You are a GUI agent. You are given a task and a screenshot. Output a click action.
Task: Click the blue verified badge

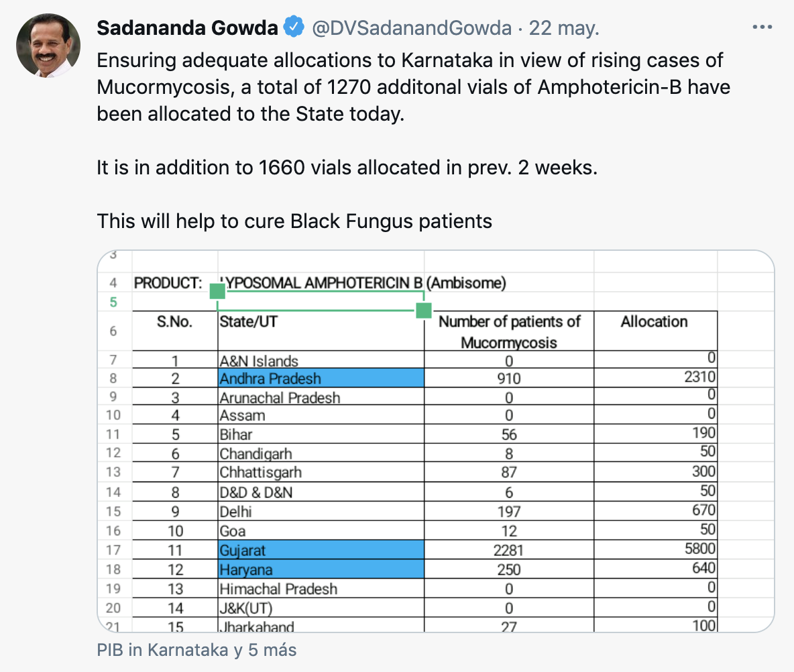(292, 27)
